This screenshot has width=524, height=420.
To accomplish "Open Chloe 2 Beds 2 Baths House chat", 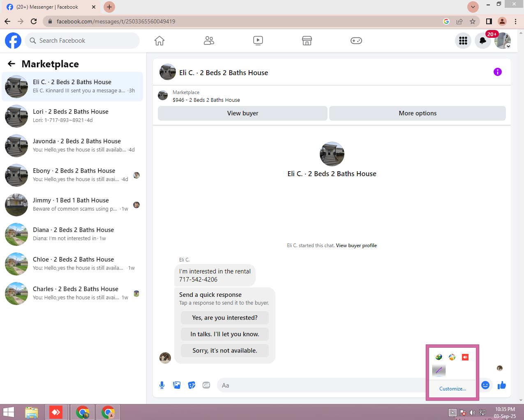I will point(72,264).
